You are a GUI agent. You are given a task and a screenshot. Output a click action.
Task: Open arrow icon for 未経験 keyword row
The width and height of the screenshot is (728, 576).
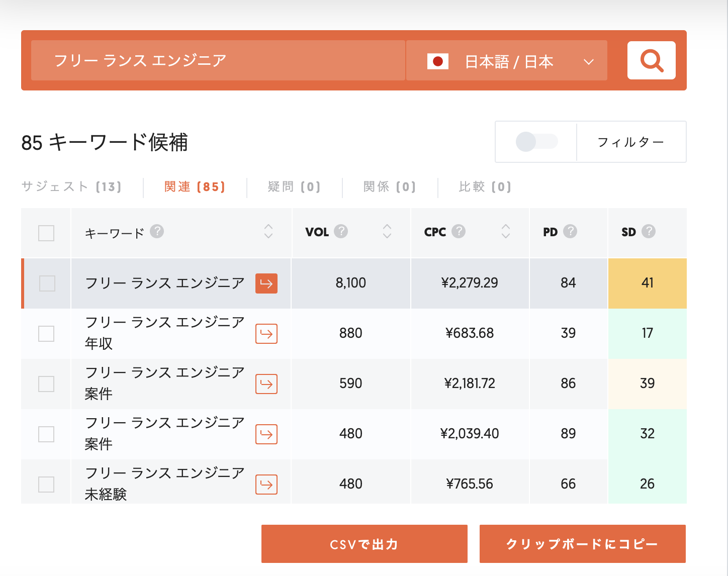coord(266,485)
